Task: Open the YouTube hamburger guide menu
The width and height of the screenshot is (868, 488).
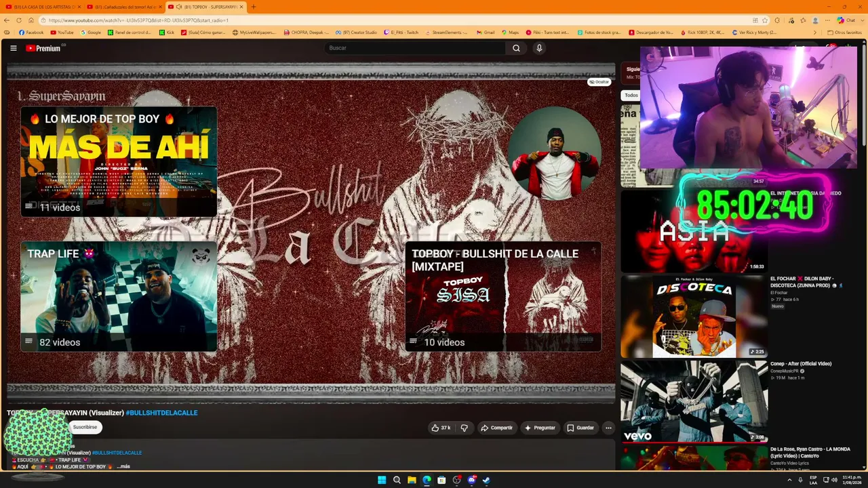Action: (x=14, y=48)
